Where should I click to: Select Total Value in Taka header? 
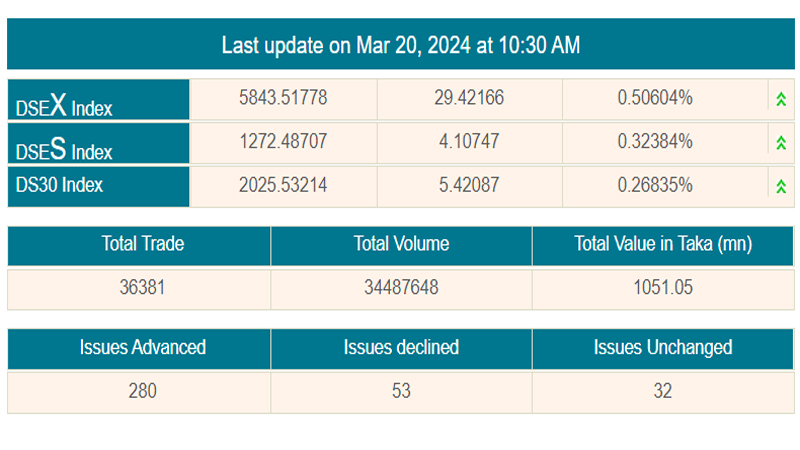tap(663, 244)
